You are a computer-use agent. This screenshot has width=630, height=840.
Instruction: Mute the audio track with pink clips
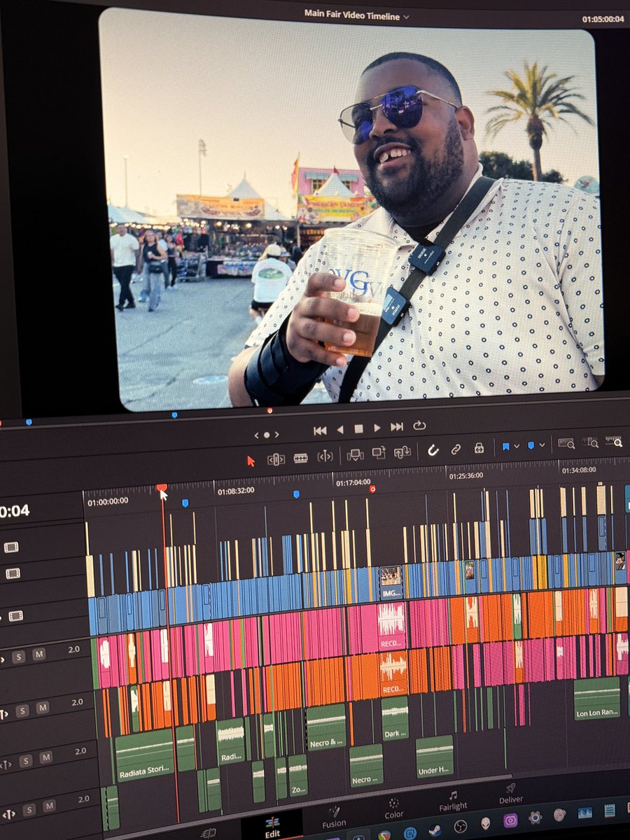pyautogui.click(x=38, y=654)
